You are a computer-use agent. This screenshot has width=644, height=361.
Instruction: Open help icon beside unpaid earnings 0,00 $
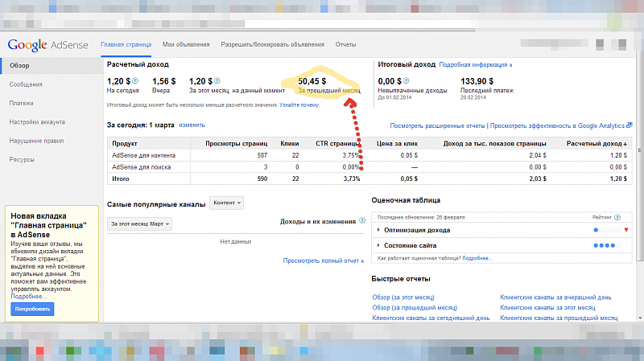tap(407, 81)
